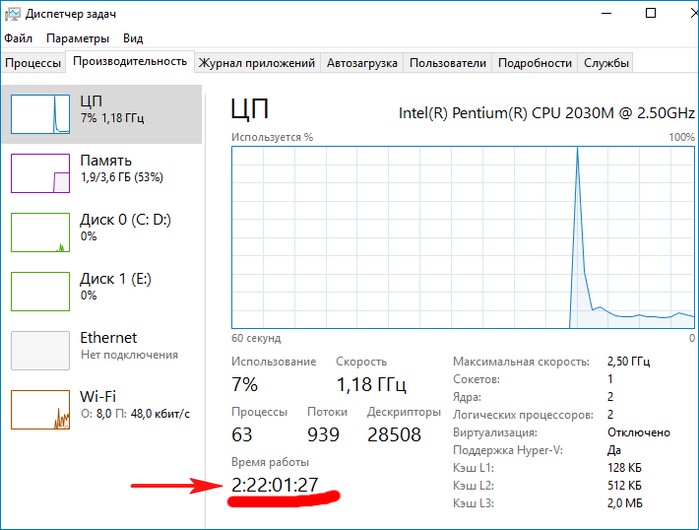The height and width of the screenshot is (530, 699).
Task: Switch to the Службы tab
Action: tap(607, 63)
